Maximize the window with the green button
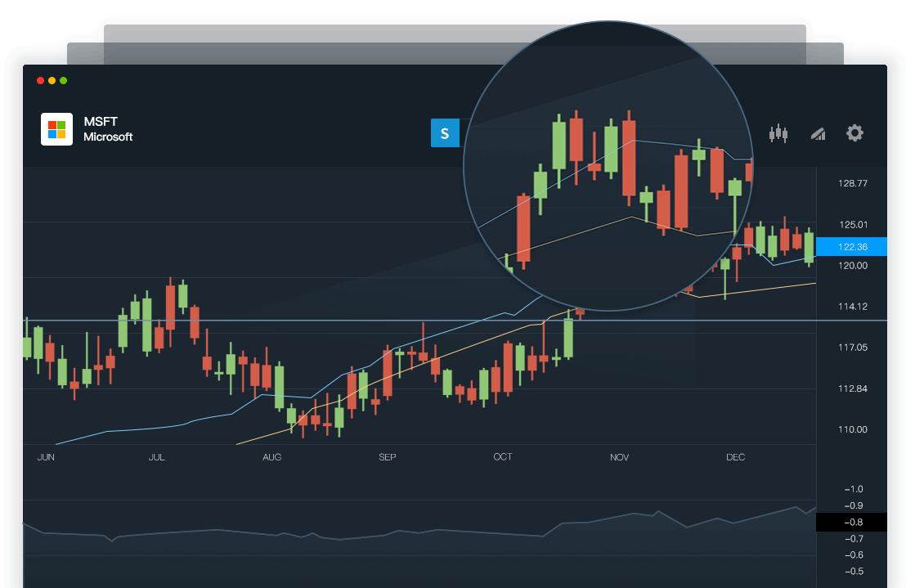 click(64, 81)
